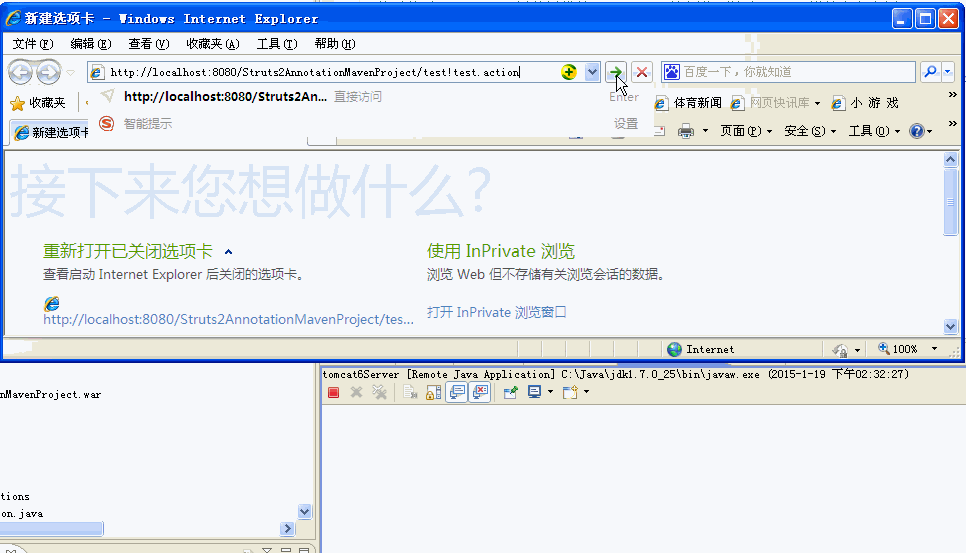Image resolution: width=966 pixels, height=553 pixels.
Task: Click the Eclipse left panel horizontal scrollbar thumb
Action: (52, 528)
